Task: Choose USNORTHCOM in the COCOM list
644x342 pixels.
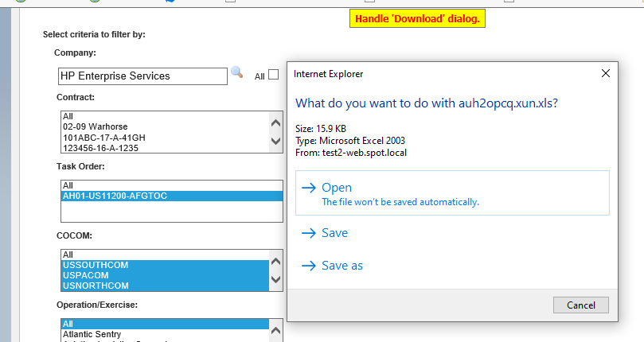Action: (x=96, y=286)
